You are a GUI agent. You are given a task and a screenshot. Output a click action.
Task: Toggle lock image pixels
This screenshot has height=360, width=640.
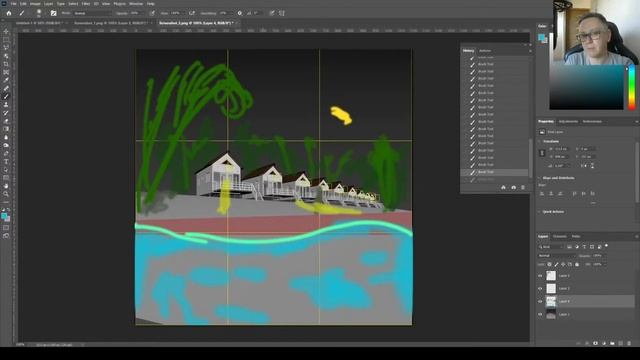[556, 264]
